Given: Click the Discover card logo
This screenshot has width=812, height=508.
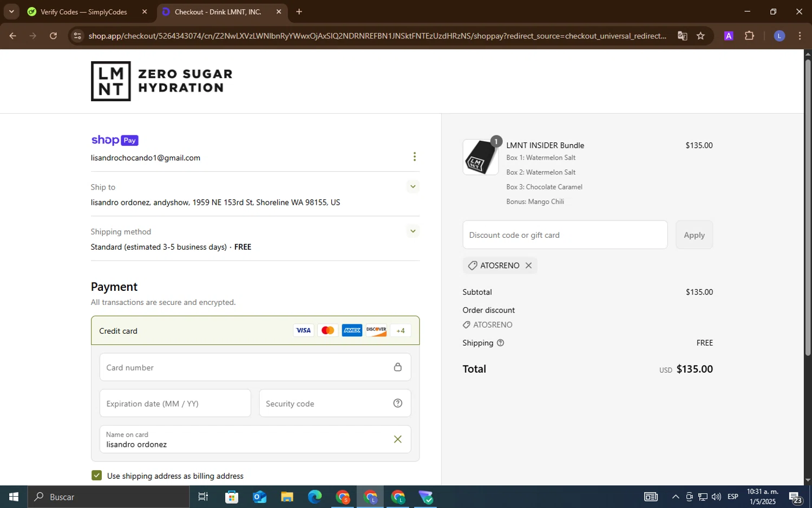Looking at the screenshot, I should [x=376, y=330].
